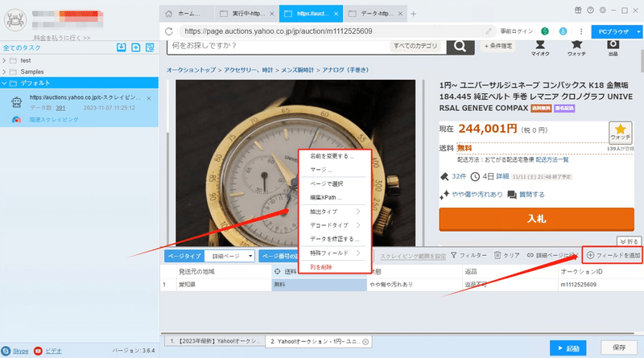Image resolution: width=644 pixels, height=358 pixels.
Task: Collapse panel with 折る button
Action: pos(629,241)
